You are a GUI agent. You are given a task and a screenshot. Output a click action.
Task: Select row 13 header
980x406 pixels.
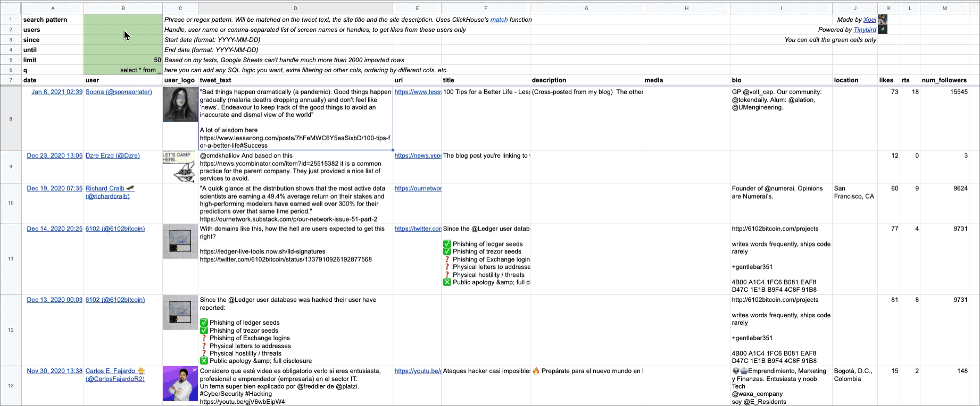pyautogui.click(x=11, y=385)
